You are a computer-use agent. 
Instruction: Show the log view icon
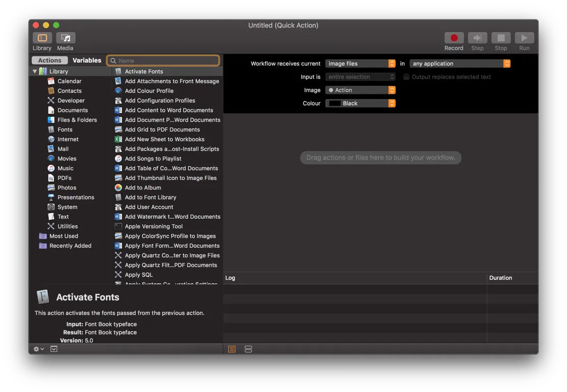point(232,349)
